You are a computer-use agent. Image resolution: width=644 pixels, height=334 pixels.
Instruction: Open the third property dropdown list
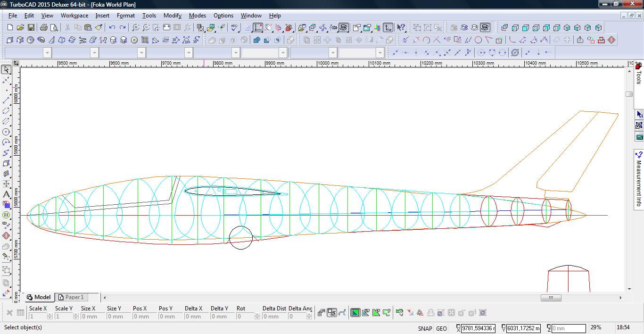[x=141, y=52]
